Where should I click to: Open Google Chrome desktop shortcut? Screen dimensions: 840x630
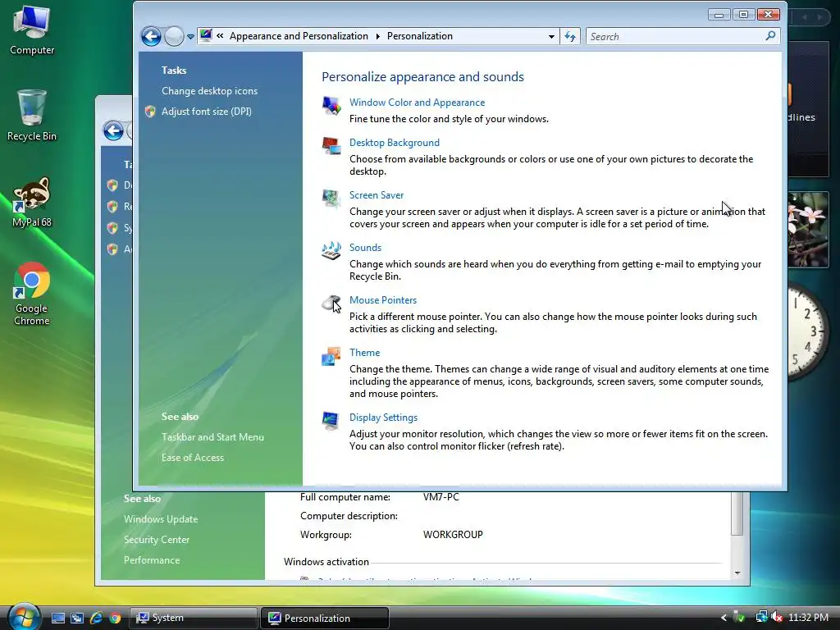click(32, 294)
